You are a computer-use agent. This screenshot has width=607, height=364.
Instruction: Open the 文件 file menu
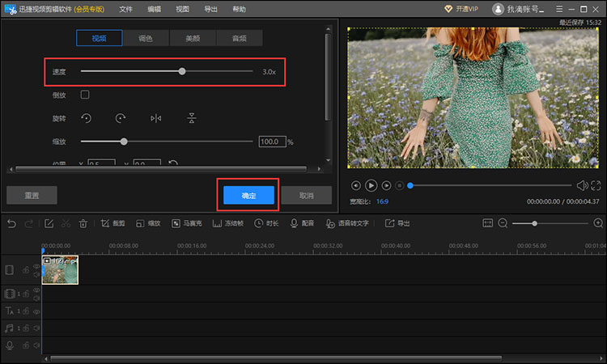tap(125, 9)
